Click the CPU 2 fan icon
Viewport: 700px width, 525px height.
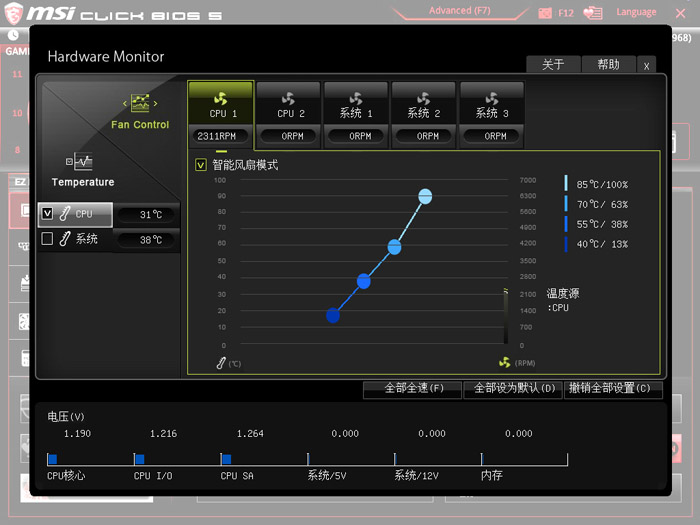click(x=288, y=99)
